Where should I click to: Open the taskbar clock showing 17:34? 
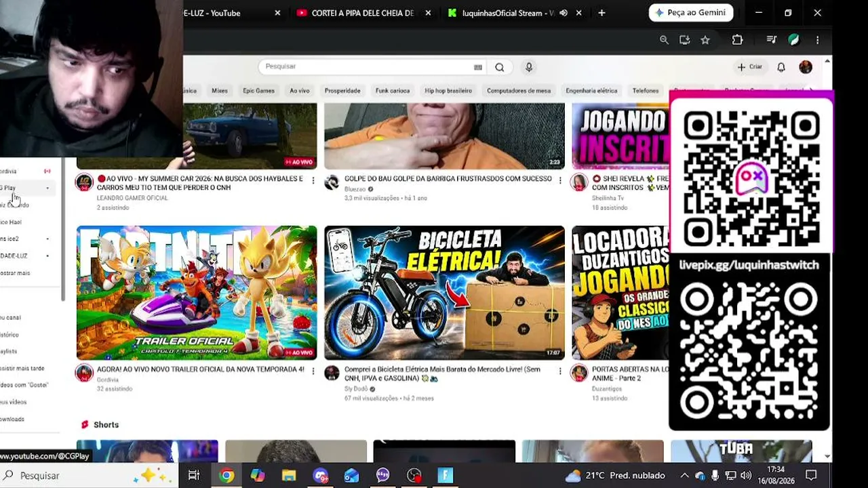tap(776, 475)
